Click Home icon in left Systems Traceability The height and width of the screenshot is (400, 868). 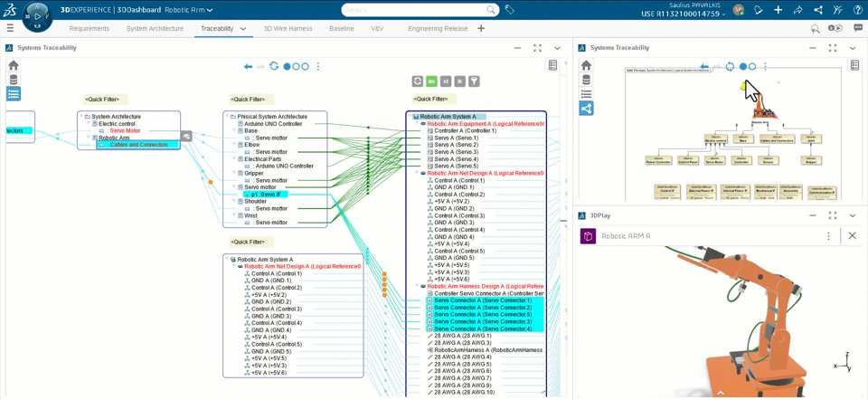pyautogui.click(x=14, y=65)
